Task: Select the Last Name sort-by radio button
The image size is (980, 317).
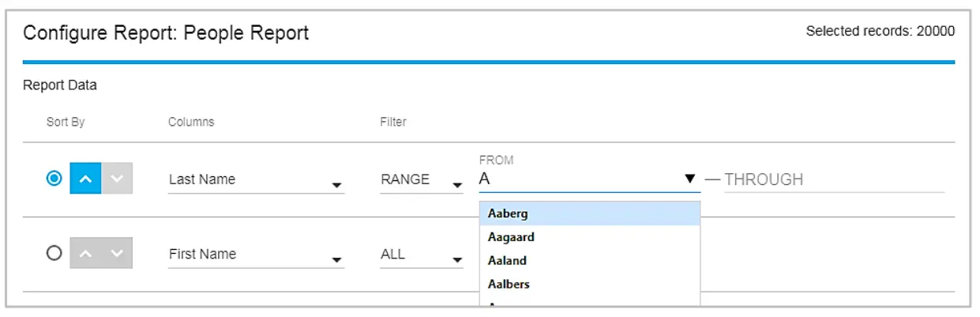Action: coord(54,179)
